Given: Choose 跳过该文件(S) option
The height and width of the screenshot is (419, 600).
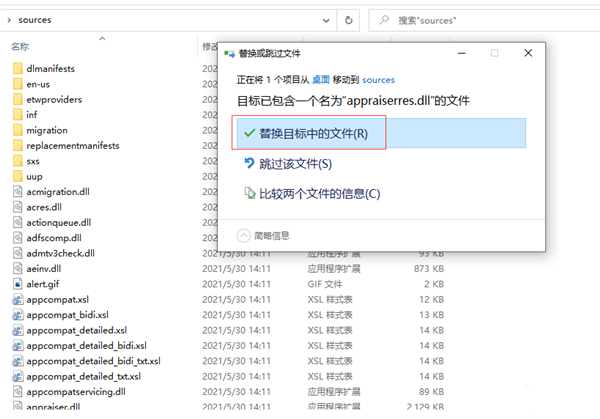Looking at the screenshot, I should tap(295, 163).
